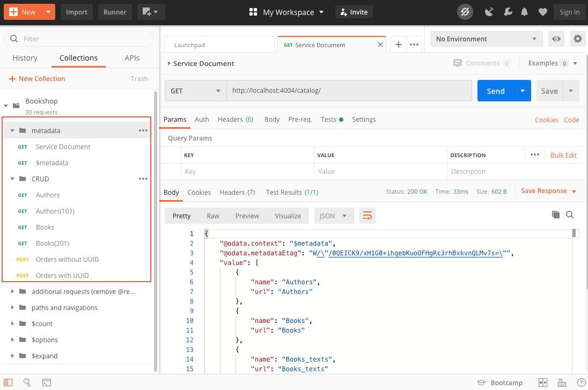Open Save button dropdown arrow
Image resolution: width=588 pixels, height=390 pixels.
pyautogui.click(x=571, y=91)
